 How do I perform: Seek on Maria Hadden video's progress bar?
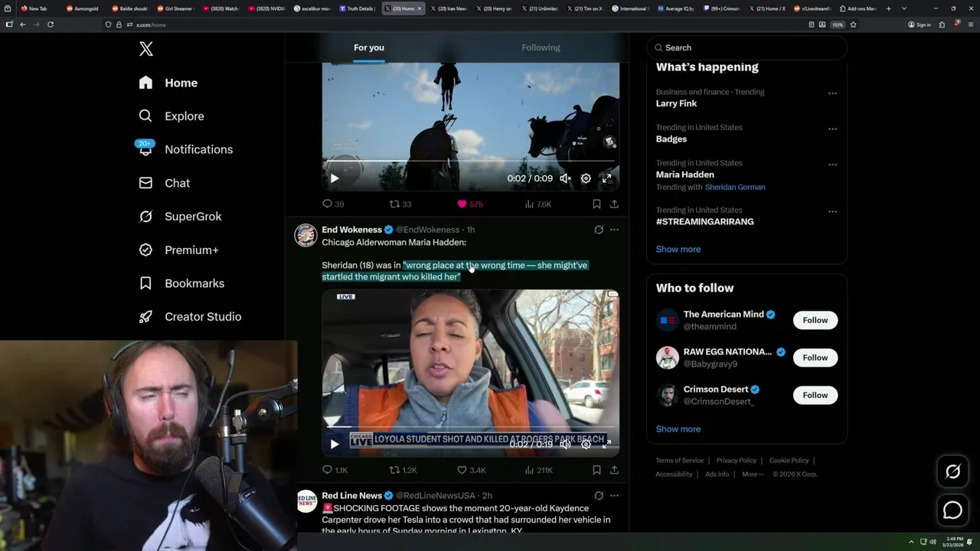pos(470,427)
